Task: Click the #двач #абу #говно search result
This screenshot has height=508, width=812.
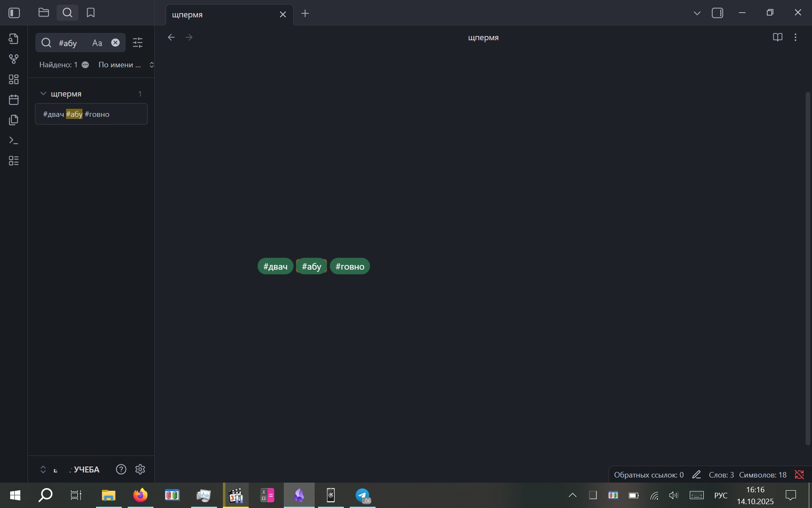Action: (91, 114)
